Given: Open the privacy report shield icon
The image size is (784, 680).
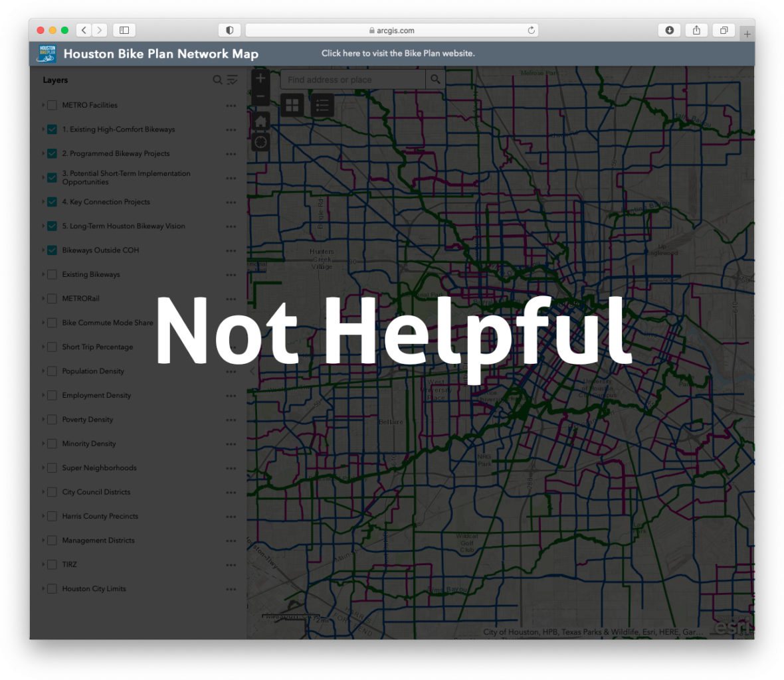Looking at the screenshot, I should click(229, 31).
